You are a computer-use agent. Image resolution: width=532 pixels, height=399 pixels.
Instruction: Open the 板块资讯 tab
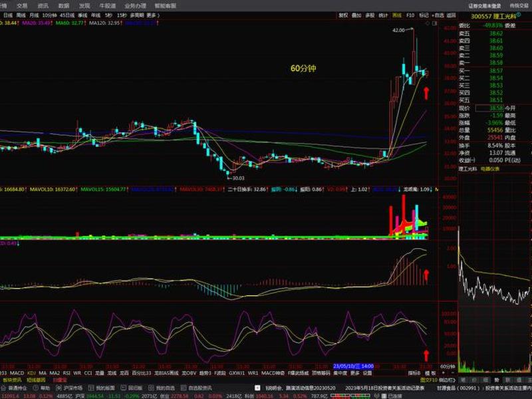[12, 380]
